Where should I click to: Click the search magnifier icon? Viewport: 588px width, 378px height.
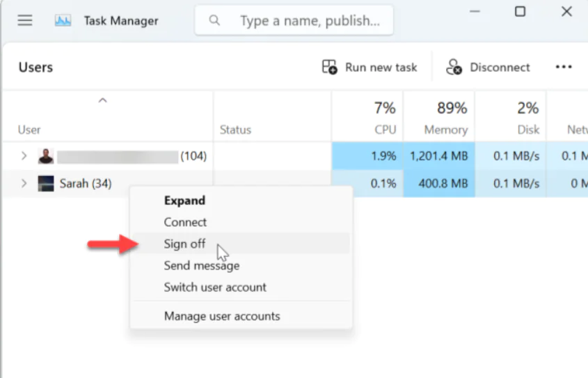[x=215, y=21]
